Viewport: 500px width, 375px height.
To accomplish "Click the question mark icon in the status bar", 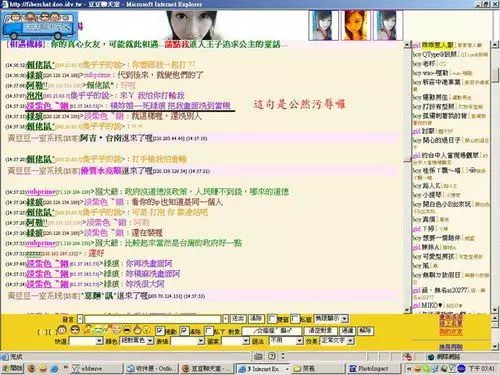I will tap(272, 356).
